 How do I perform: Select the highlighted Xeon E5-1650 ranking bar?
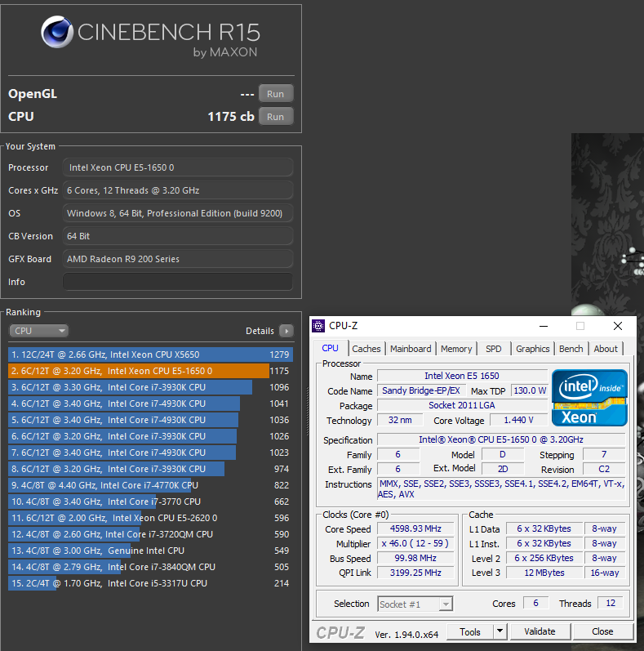139,371
